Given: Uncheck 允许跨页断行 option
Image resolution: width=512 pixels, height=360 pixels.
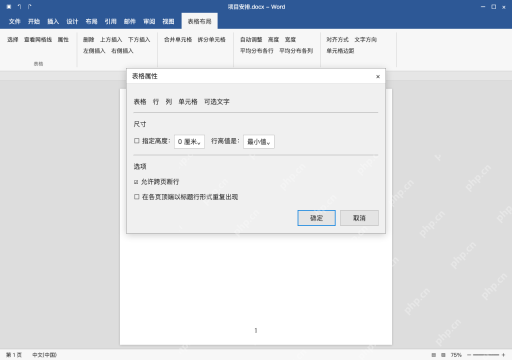Looking at the screenshot, I should coord(136,182).
